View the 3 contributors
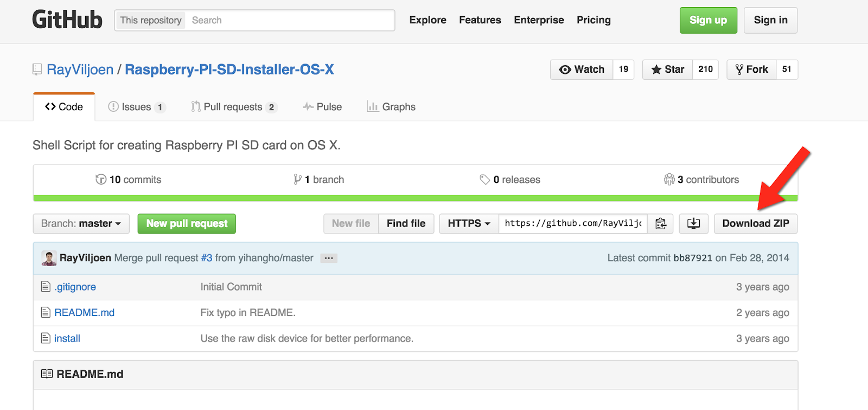The width and height of the screenshot is (868, 410). [701, 180]
